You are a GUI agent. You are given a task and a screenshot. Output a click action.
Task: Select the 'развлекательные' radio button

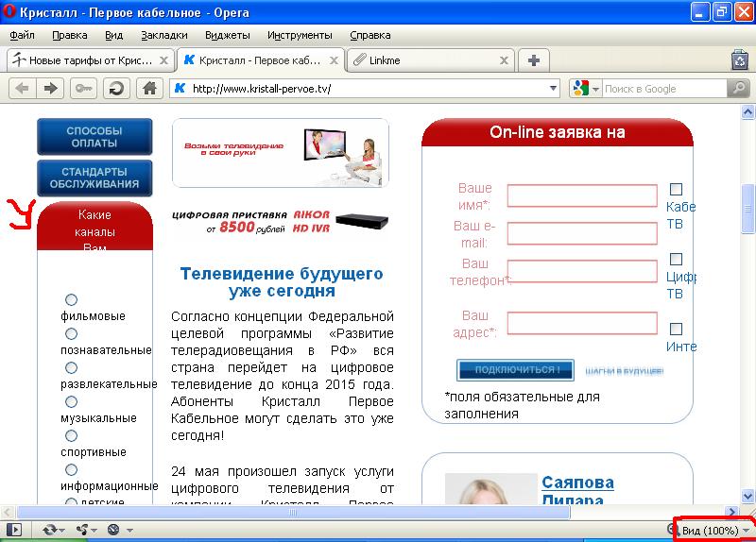click(72, 367)
